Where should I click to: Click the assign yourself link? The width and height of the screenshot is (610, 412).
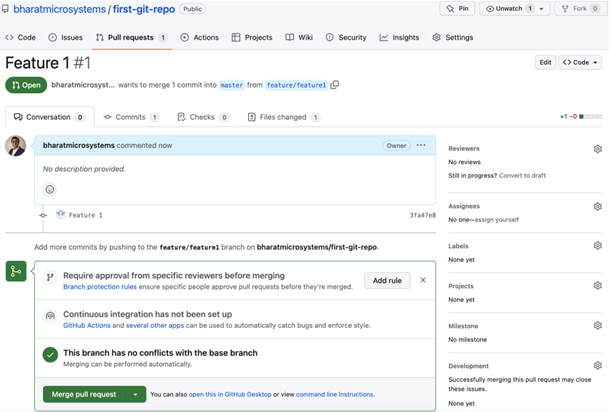click(496, 219)
